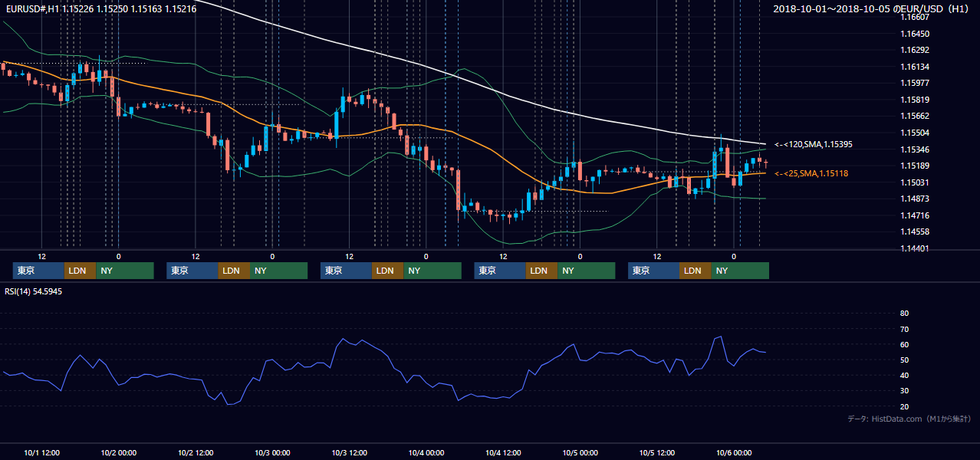The width and height of the screenshot is (980, 460).
Task: Click the 10/5 12:00 time axis label
Action: 657,452
